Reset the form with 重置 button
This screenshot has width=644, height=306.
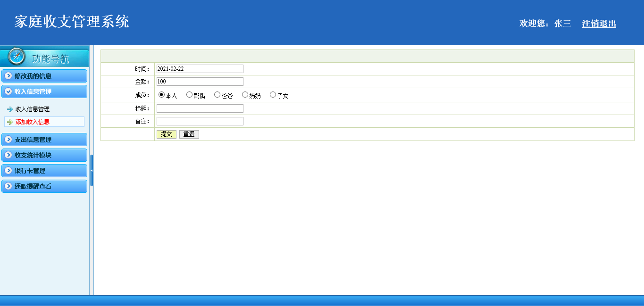click(x=189, y=134)
